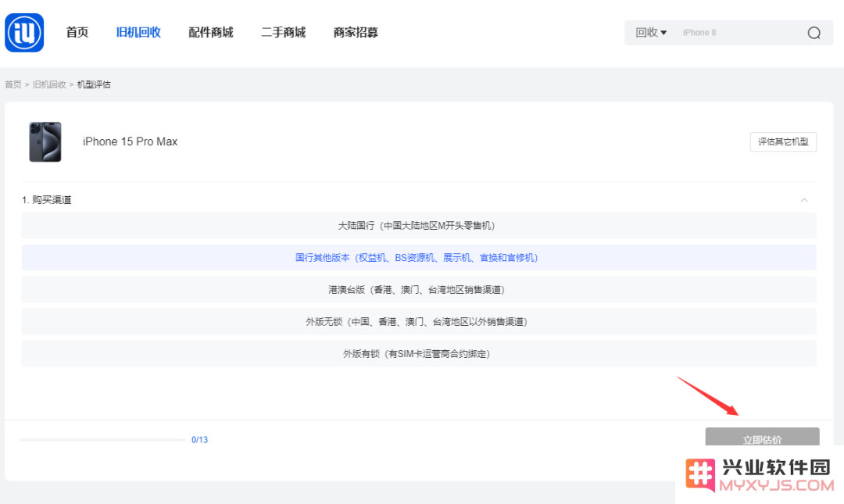
Task: Click the iPhone 15 Pro Max title
Action: click(130, 141)
